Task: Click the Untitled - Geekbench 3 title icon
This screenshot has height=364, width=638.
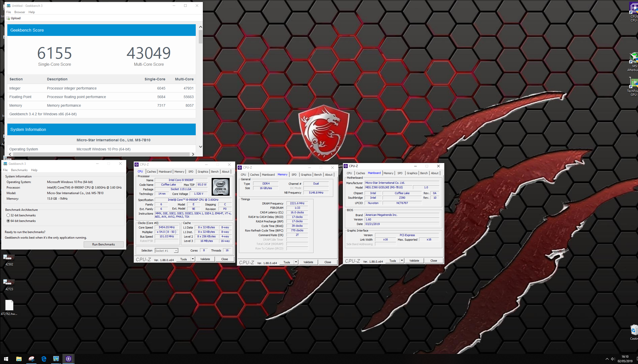Action: (x=9, y=6)
